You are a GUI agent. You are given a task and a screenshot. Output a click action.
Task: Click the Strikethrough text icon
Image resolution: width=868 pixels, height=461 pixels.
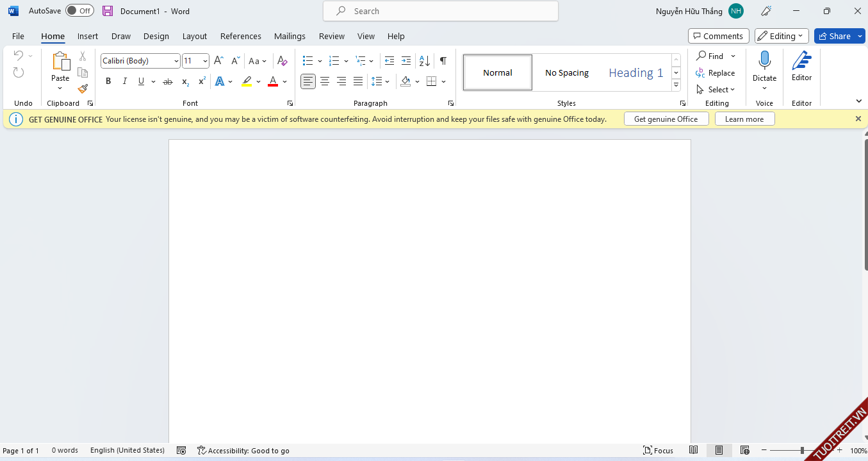[168, 81]
